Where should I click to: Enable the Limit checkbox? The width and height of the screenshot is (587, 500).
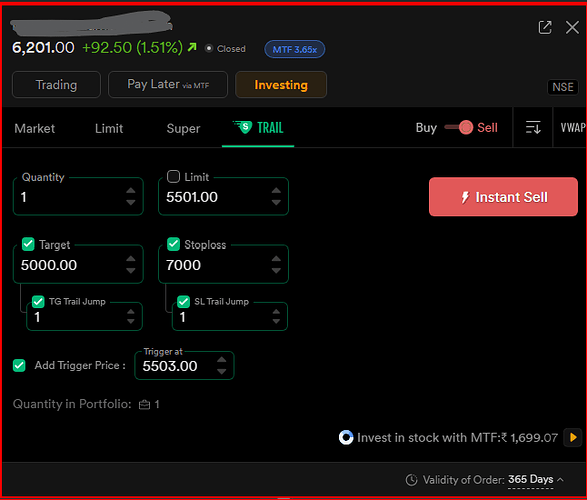[173, 176]
